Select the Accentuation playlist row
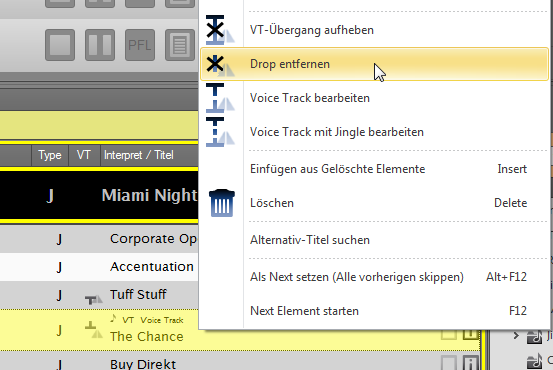 [99, 267]
